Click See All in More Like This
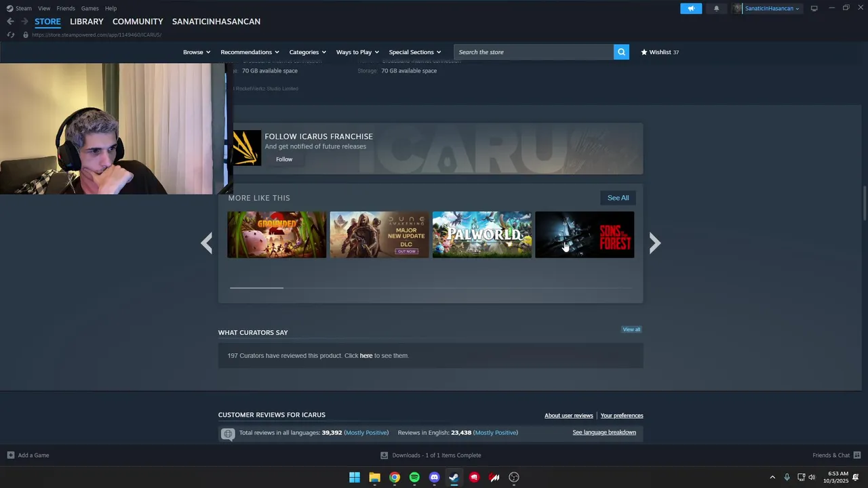868x488 pixels. click(618, 198)
